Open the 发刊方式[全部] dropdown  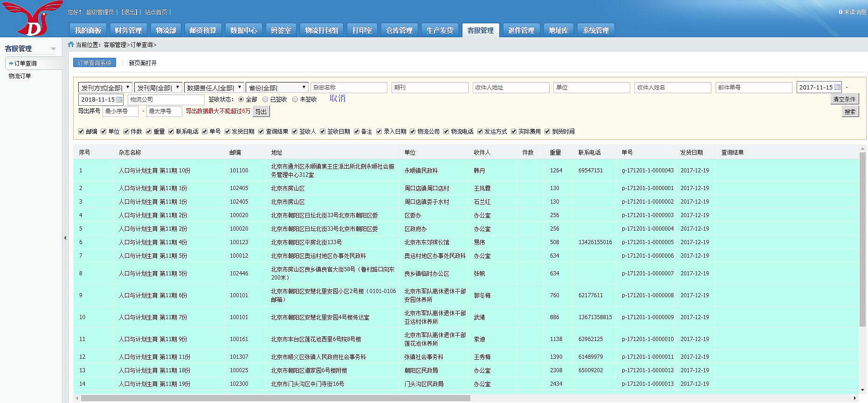pyautogui.click(x=105, y=88)
